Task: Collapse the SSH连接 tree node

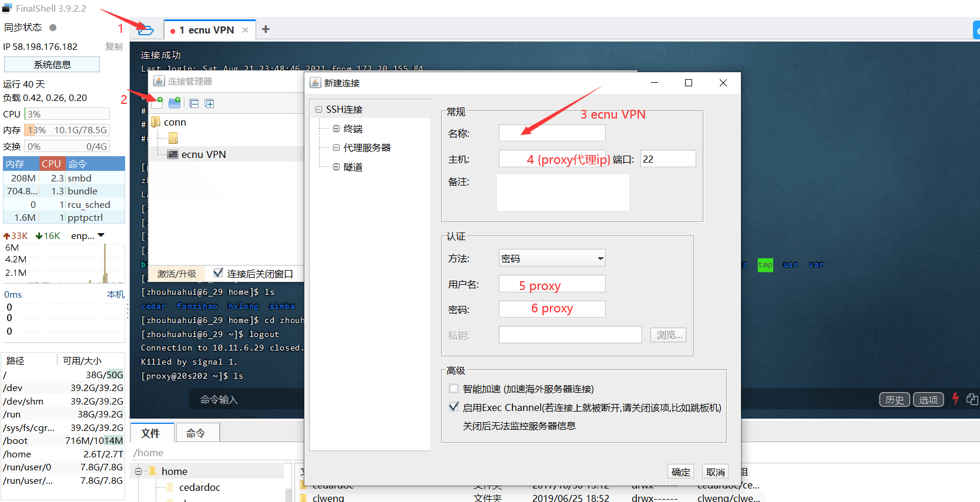Action: pos(318,110)
